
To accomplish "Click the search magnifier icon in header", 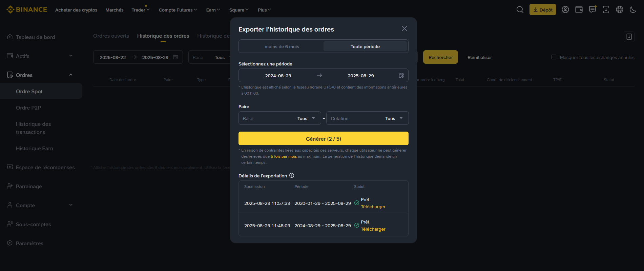I will click(520, 10).
